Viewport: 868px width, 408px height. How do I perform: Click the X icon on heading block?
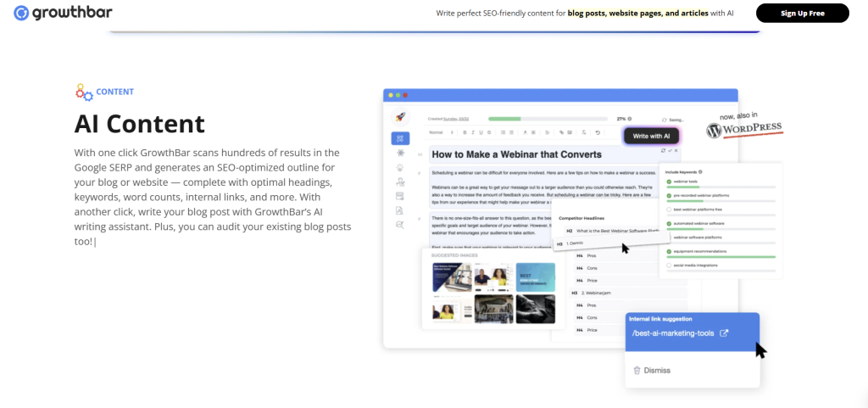676,151
